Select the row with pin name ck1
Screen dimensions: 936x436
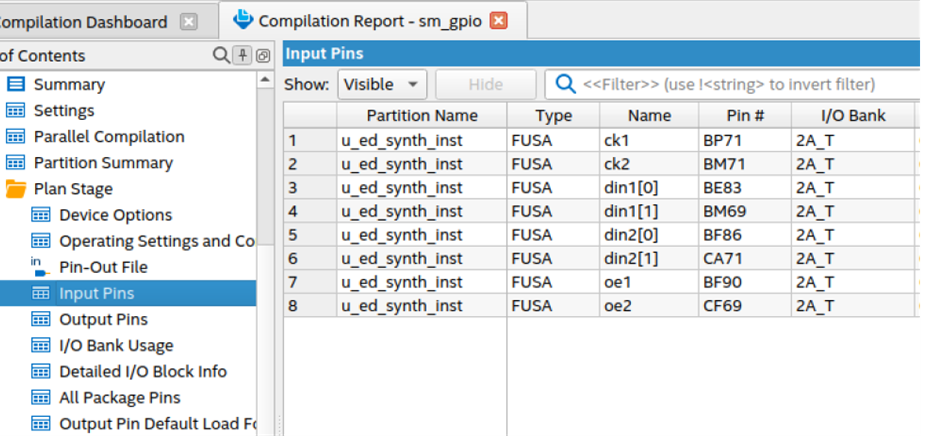(617, 139)
